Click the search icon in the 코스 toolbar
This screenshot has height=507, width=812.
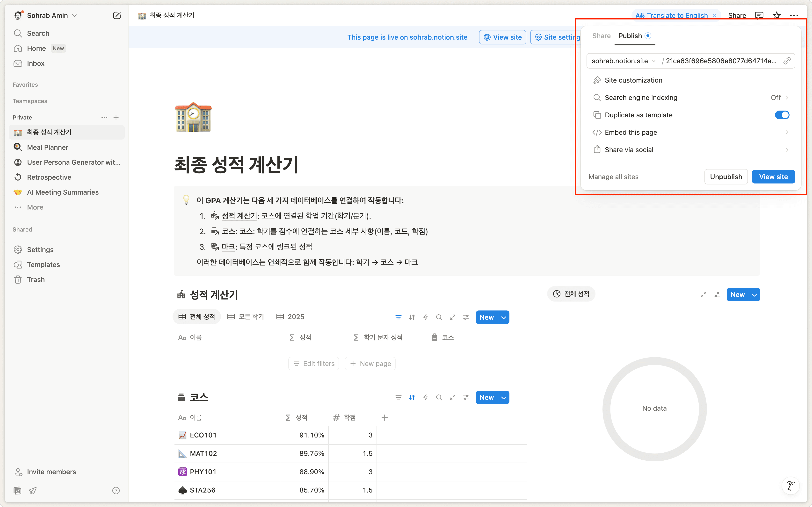(439, 397)
